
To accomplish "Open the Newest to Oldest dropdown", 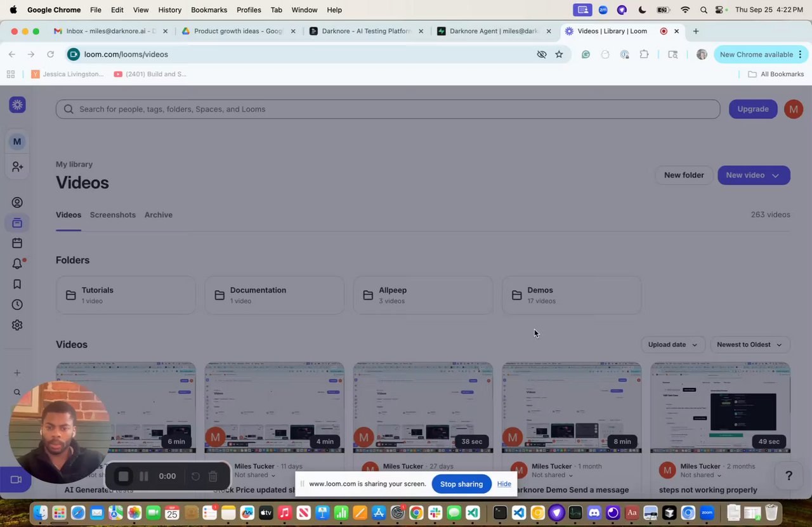I will pos(750,345).
